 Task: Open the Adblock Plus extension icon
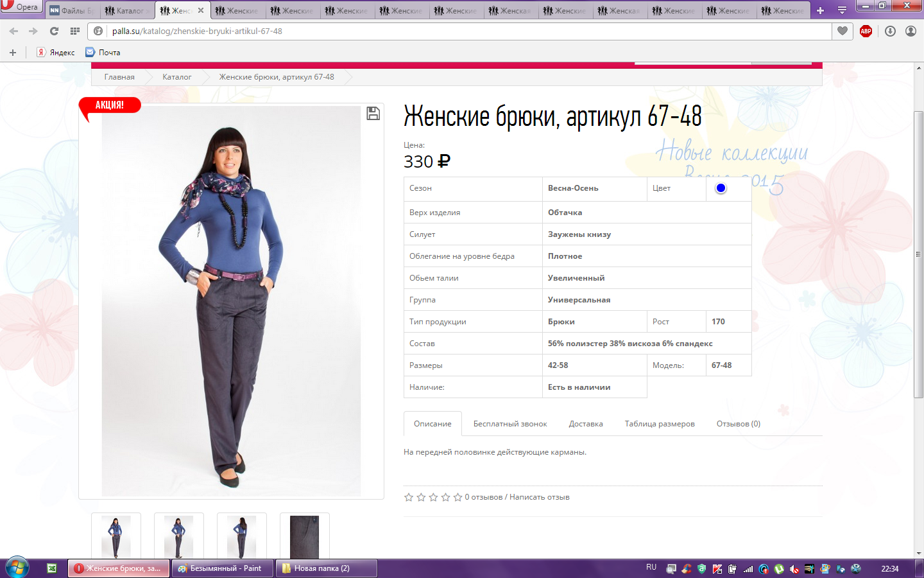click(866, 31)
